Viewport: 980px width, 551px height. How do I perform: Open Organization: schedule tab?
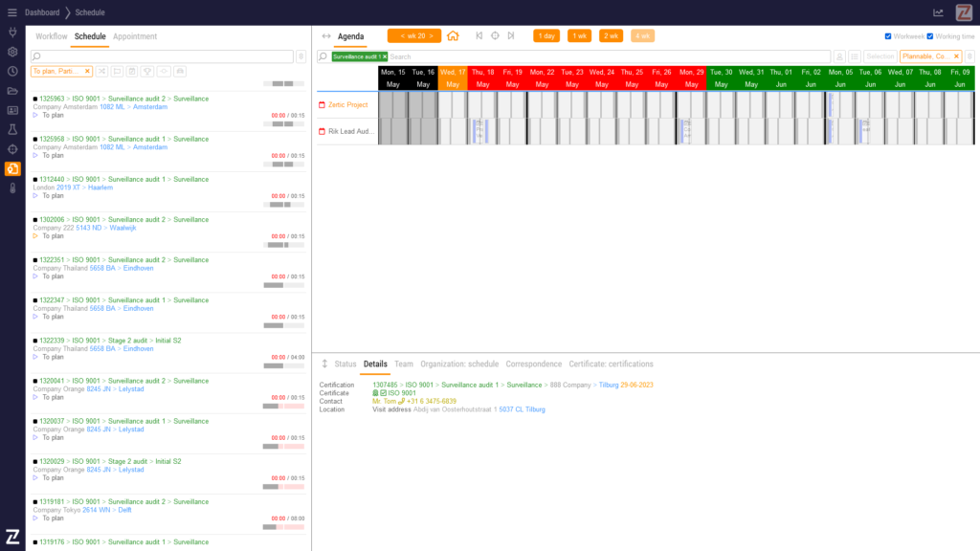[459, 364]
